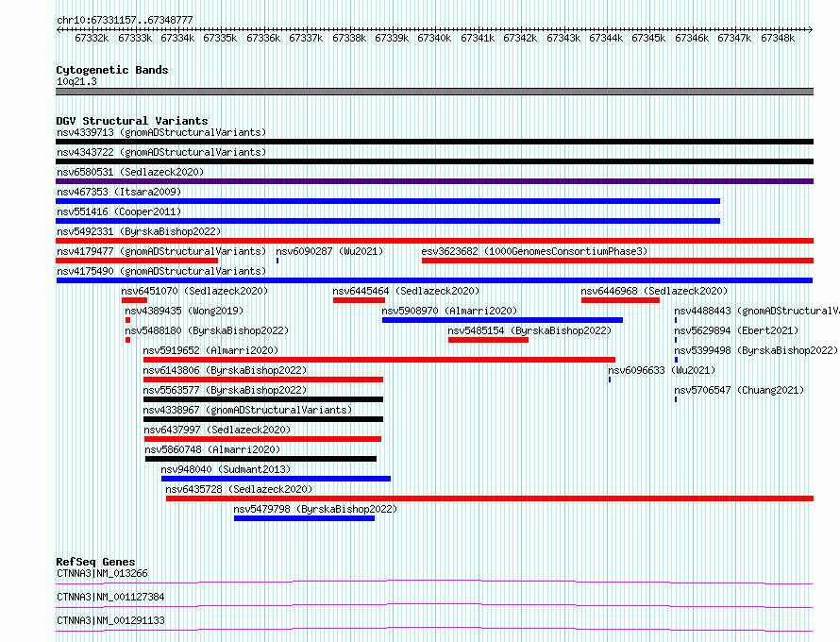840x642 pixels.
Task: Click the gray cytogenetic band bar
Action: tap(434, 92)
